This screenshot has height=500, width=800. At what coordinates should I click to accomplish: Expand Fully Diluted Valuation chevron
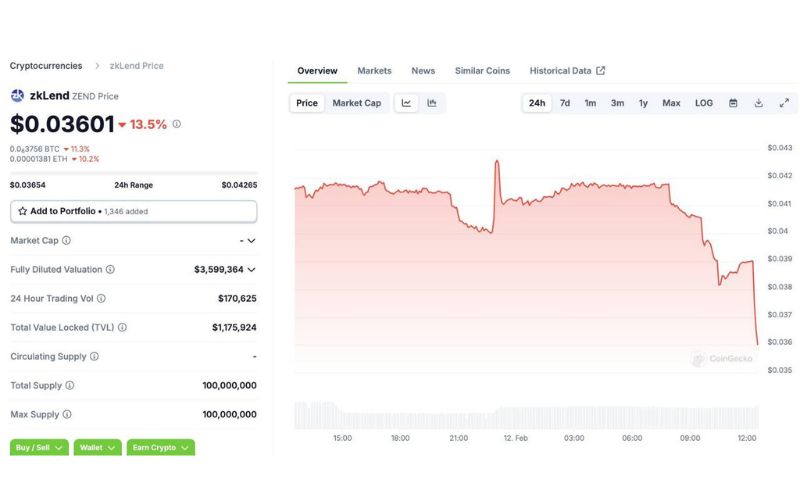pyautogui.click(x=251, y=269)
